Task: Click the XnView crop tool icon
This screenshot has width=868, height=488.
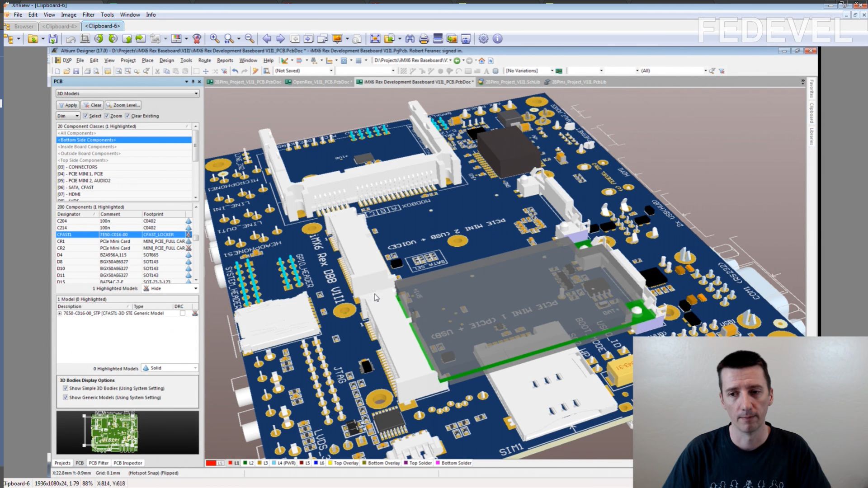Action: pos(85,39)
